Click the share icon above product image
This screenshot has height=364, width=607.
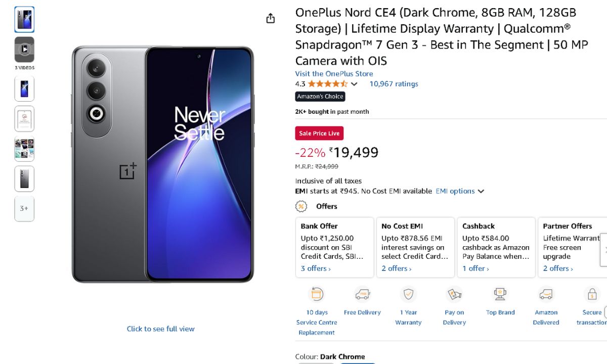271,18
